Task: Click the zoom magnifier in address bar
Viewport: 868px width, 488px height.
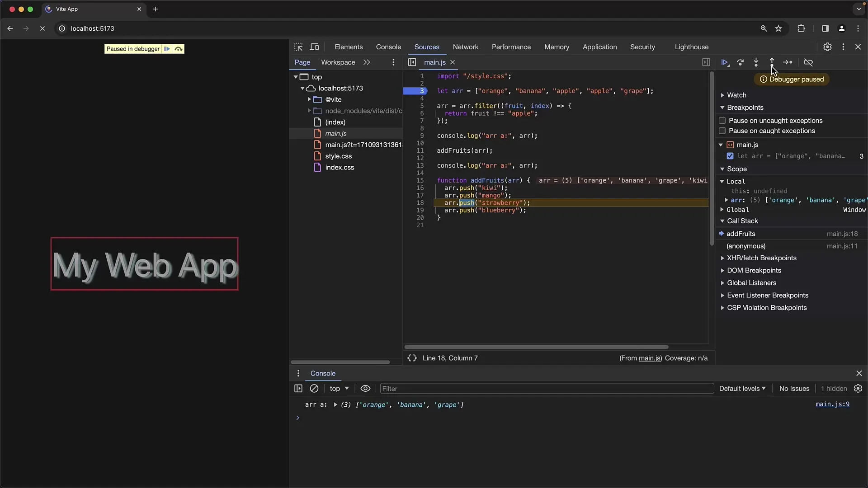Action: 764,28
